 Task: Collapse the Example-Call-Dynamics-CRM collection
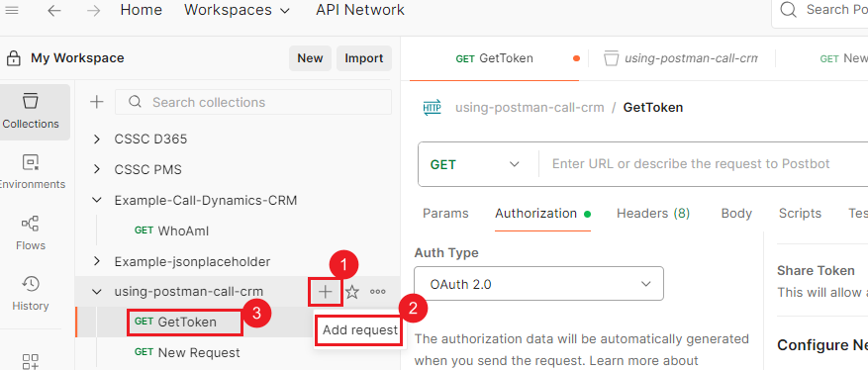tap(97, 200)
